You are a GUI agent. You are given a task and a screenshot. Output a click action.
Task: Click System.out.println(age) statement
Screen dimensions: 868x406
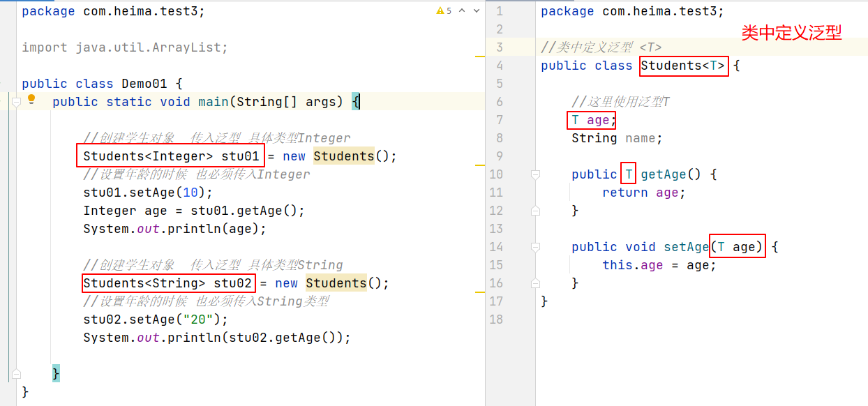pos(174,229)
